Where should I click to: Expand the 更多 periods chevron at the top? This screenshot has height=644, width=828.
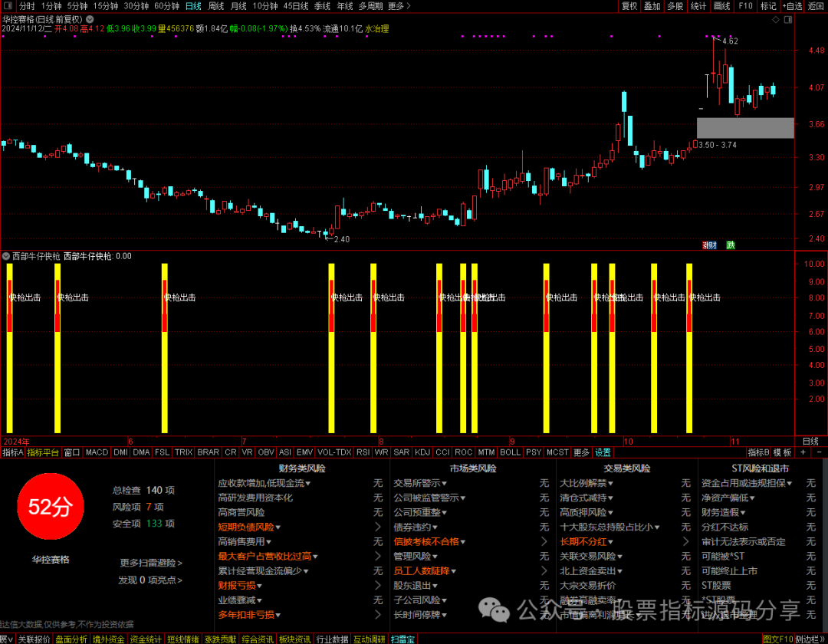[399, 6]
